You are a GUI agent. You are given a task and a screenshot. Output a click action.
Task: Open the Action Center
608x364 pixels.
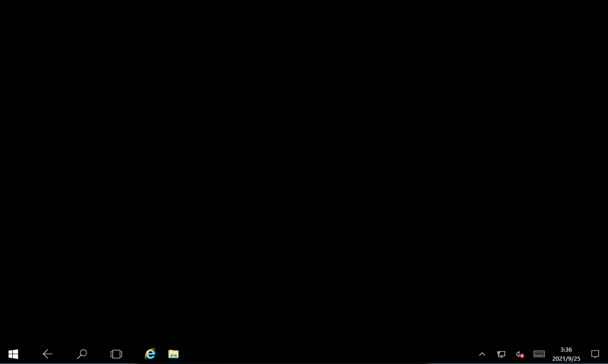(x=595, y=354)
